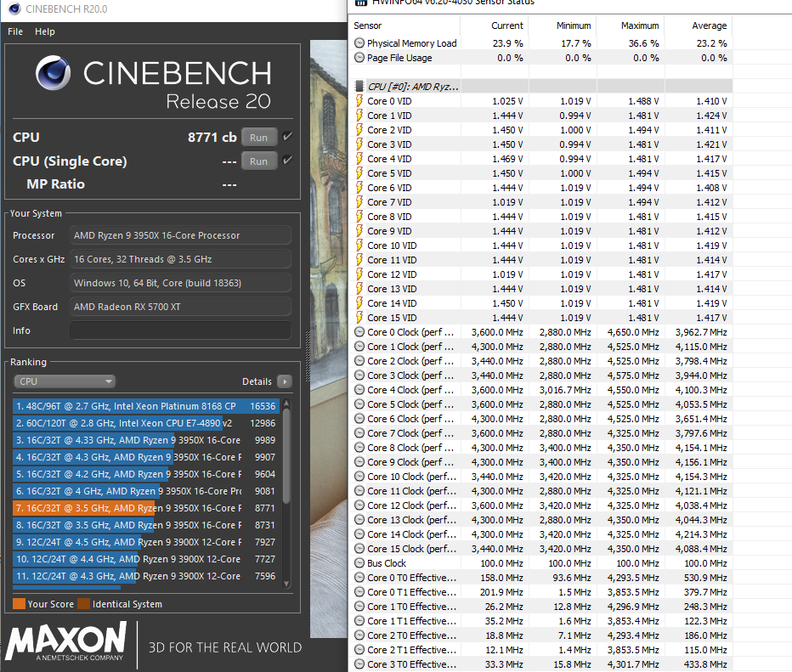
Task: Click the ranking list scrollbar
Action: pyautogui.click(x=286, y=455)
